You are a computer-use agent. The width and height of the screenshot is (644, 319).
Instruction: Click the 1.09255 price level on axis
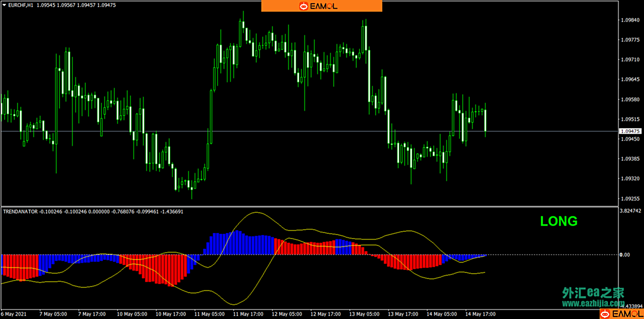point(630,199)
